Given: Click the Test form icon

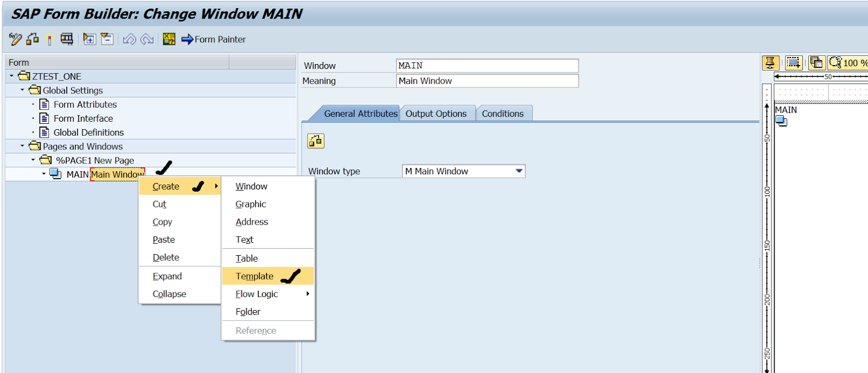Looking at the screenshot, I should 67,39.
